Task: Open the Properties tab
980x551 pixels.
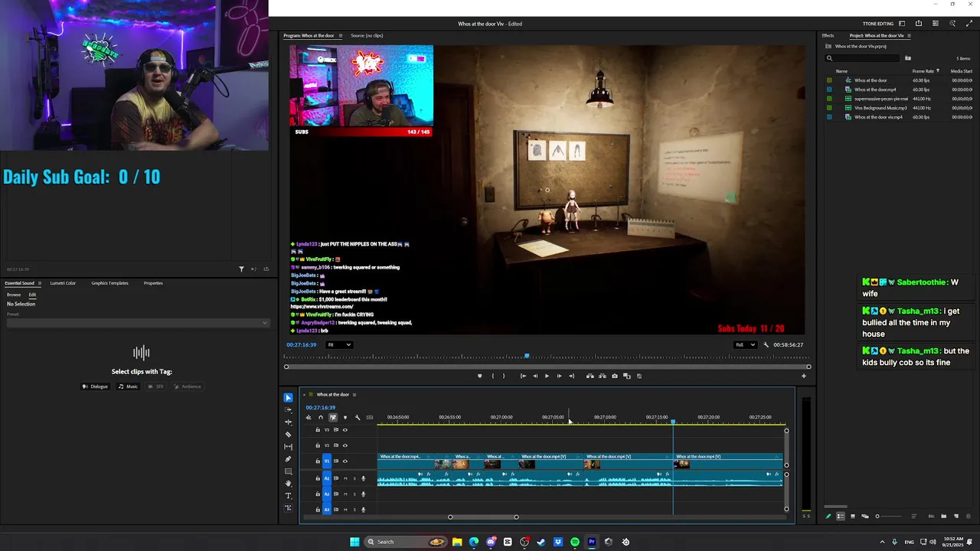Action: click(x=153, y=283)
